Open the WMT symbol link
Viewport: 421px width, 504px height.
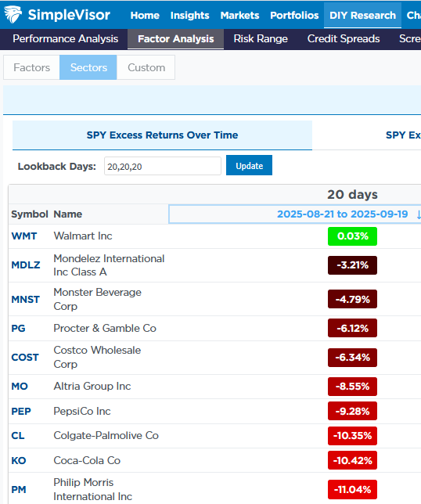coord(24,236)
